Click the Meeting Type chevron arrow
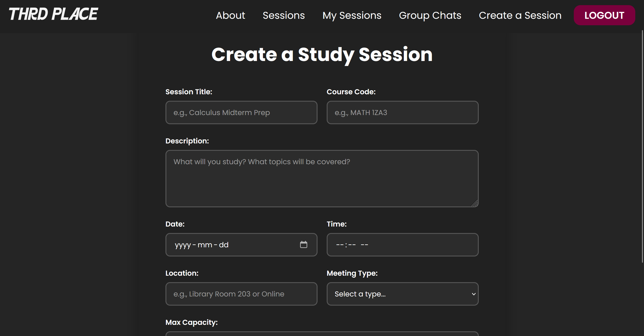This screenshot has height=336, width=644. click(474, 294)
